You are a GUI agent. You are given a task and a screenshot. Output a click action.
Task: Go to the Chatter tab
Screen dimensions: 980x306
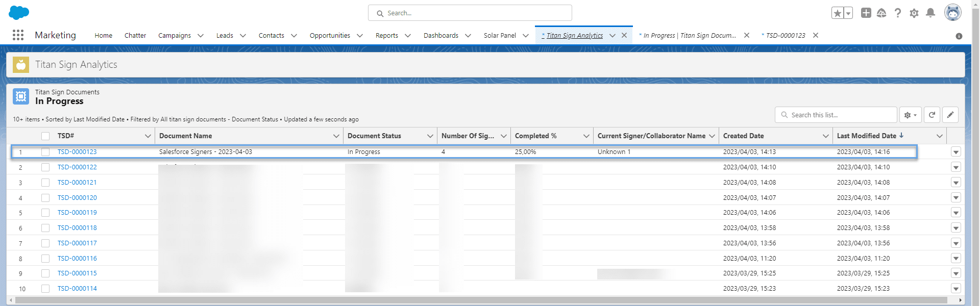[135, 36]
